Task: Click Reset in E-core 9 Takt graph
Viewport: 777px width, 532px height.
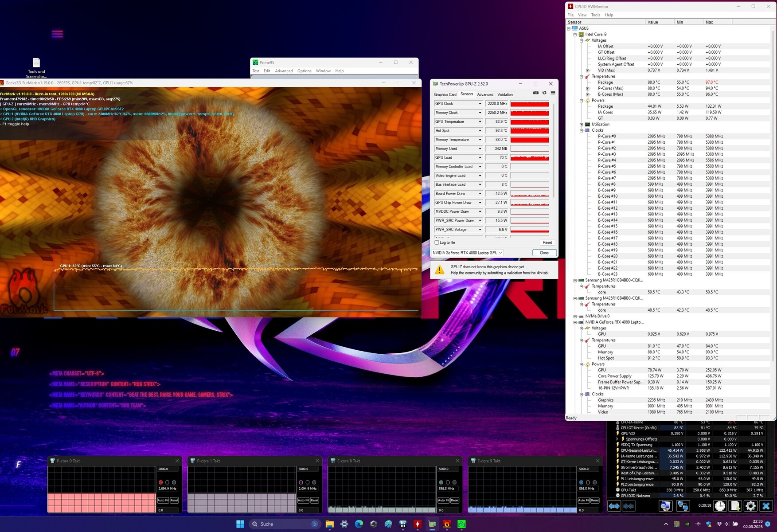Action: (595, 500)
